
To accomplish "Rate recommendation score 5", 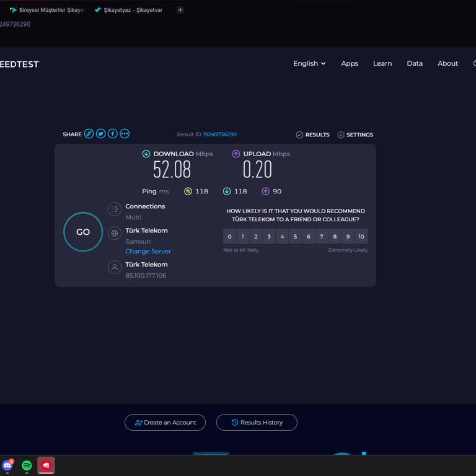I will 296,237.
